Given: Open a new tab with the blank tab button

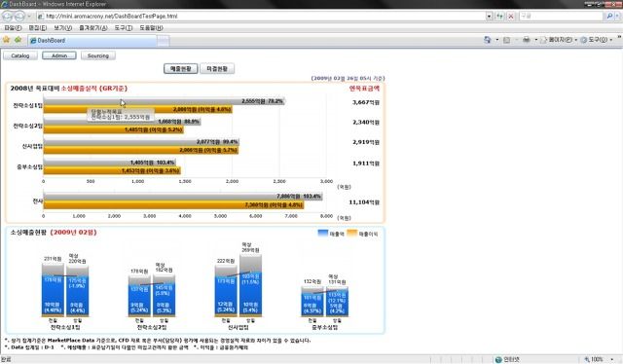Looking at the screenshot, I should point(164,41).
